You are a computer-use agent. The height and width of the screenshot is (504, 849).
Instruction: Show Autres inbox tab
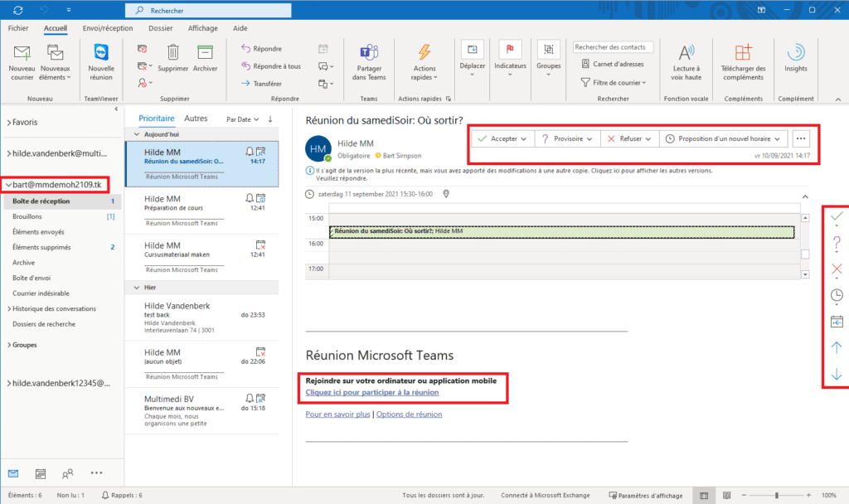click(x=196, y=119)
